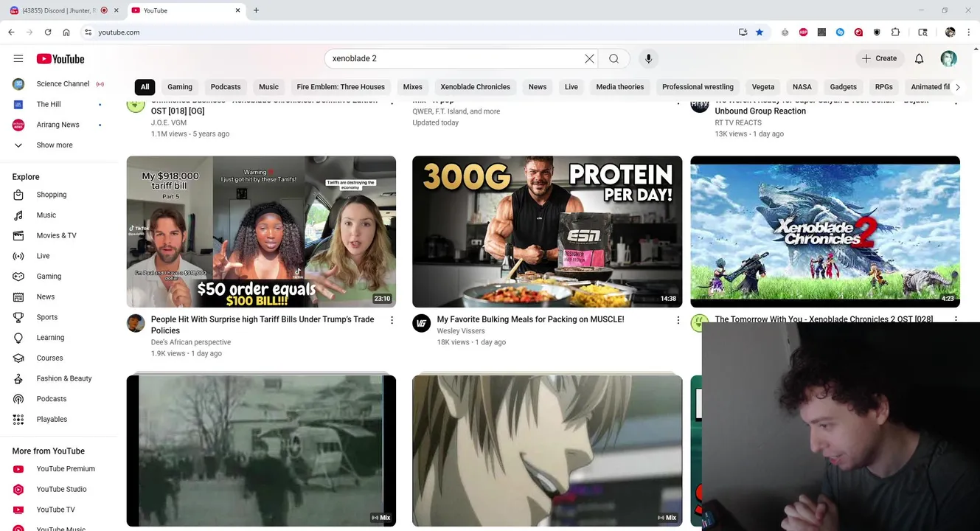Viewport: 980px width, 531px height.
Task: Open menu for Bulking Meals video
Action: point(678,320)
